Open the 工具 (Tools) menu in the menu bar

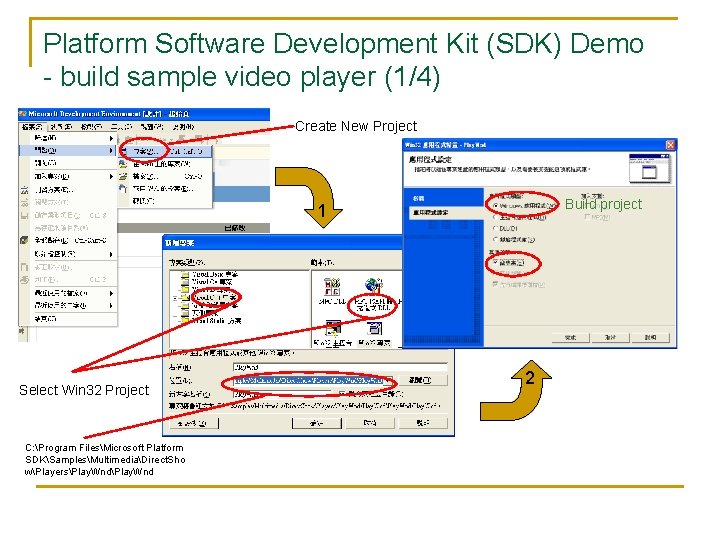point(121,126)
